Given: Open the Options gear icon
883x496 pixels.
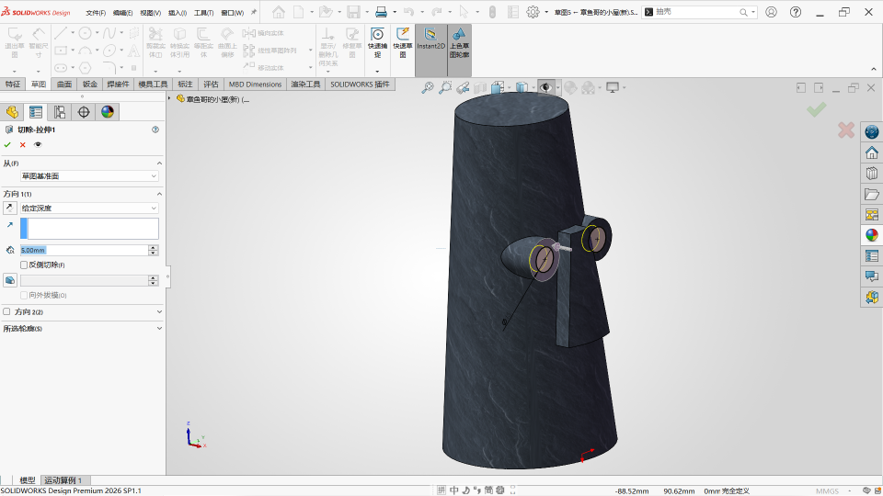Looking at the screenshot, I should (x=533, y=12).
